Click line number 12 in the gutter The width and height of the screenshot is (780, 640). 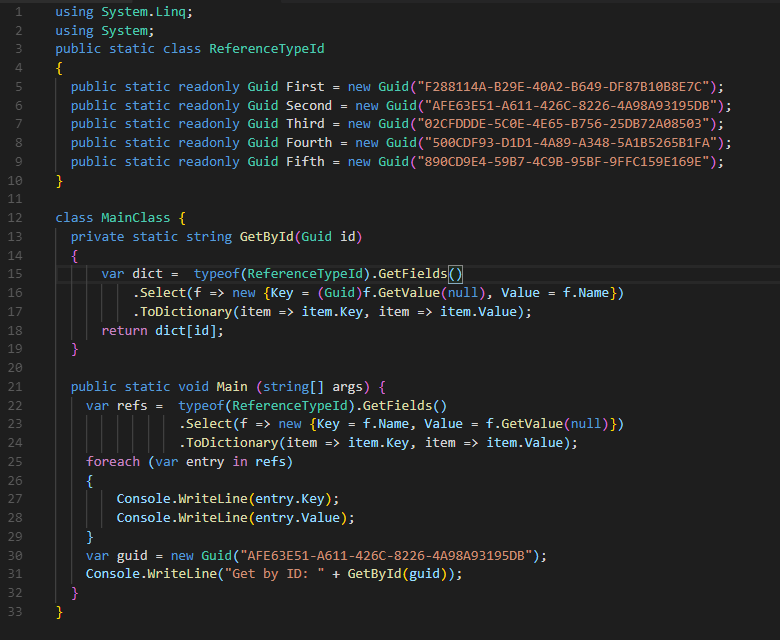point(15,218)
